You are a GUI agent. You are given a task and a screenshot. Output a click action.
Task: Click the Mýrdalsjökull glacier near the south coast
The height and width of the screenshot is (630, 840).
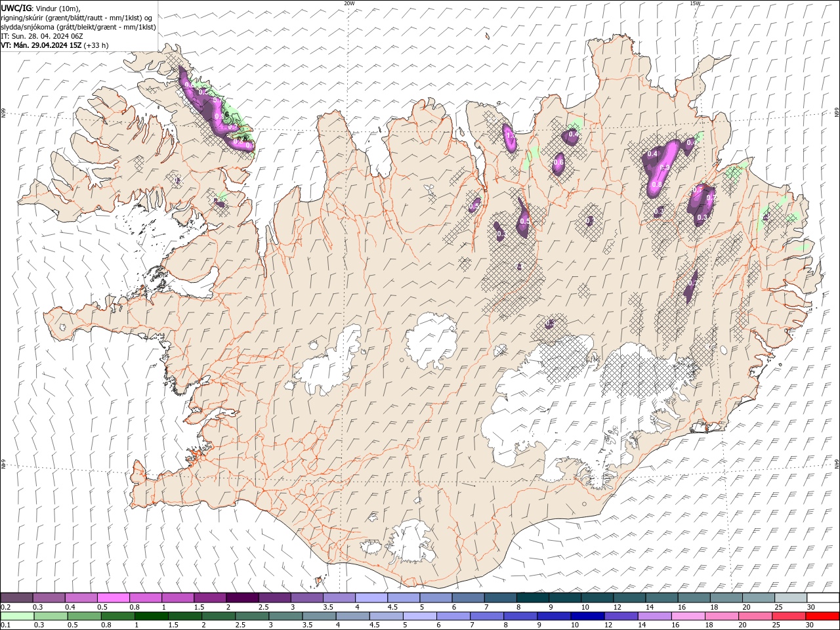[412, 542]
